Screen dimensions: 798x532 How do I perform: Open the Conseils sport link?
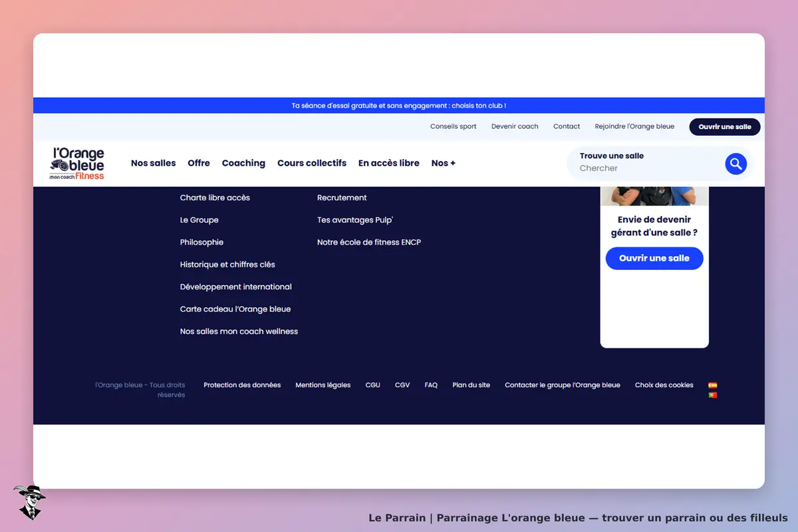tap(454, 126)
